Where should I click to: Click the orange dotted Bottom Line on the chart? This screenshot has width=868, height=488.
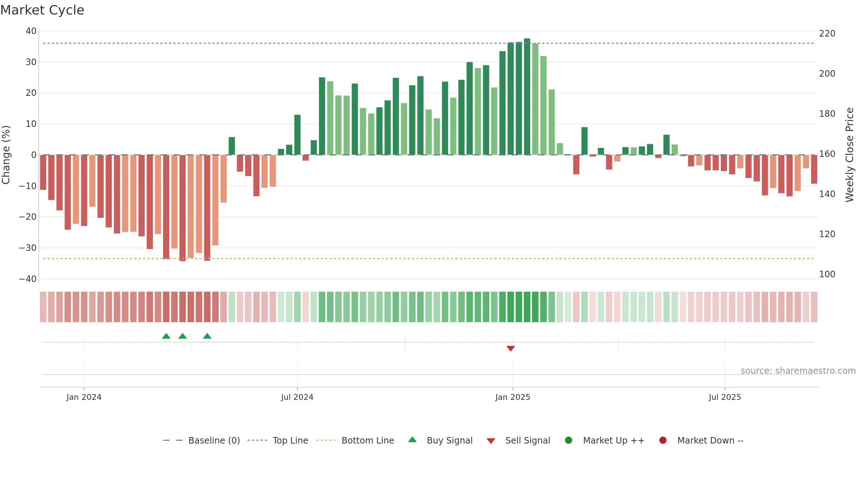[x=429, y=258]
